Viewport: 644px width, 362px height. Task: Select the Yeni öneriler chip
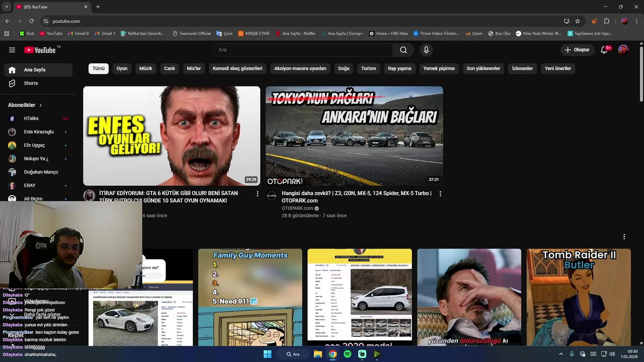[558, 68]
